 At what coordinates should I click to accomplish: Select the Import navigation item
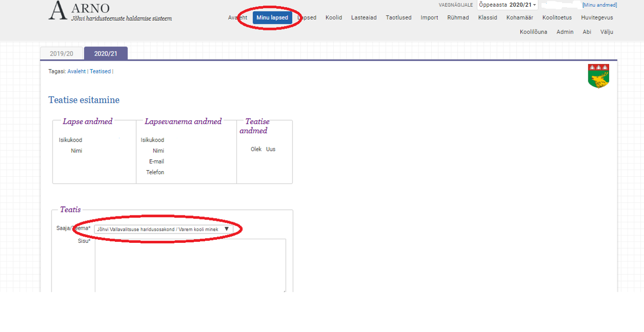click(429, 18)
